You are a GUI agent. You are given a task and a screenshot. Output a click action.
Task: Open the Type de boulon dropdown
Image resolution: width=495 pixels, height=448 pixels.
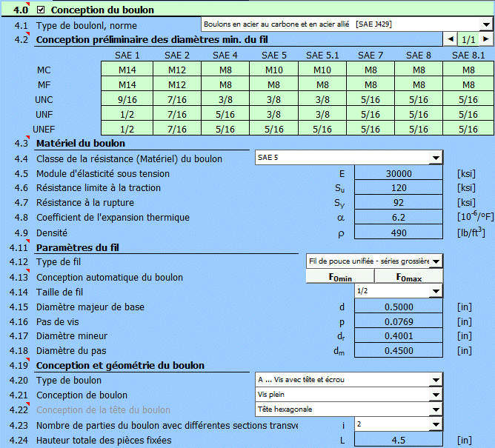tap(436, 380)
